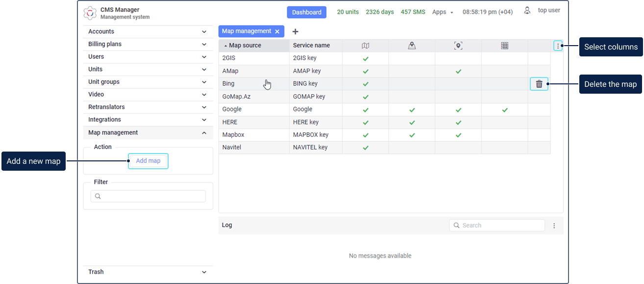Click the geocoding marker column header icon

coord(458,46)
